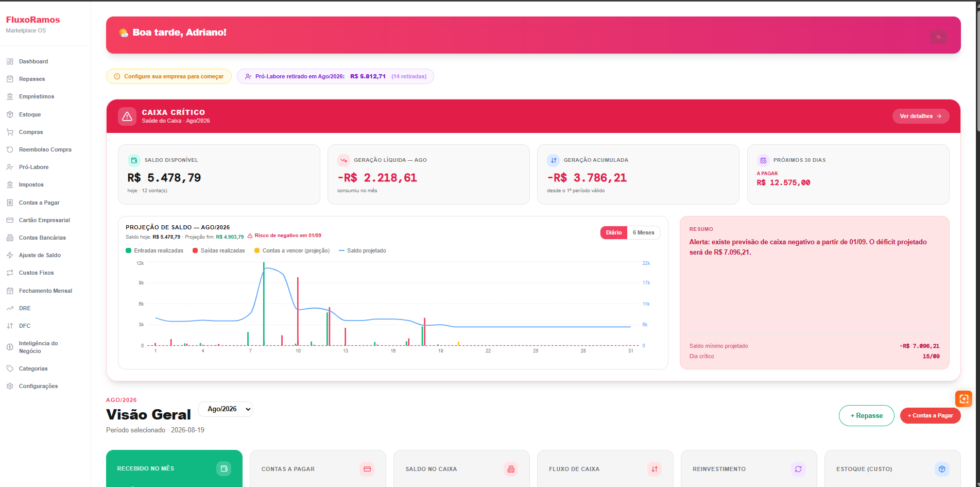Click the Próximos 30 Dias calendar icon
Viewport: 980px width, 487px height.
coord(763,160)
